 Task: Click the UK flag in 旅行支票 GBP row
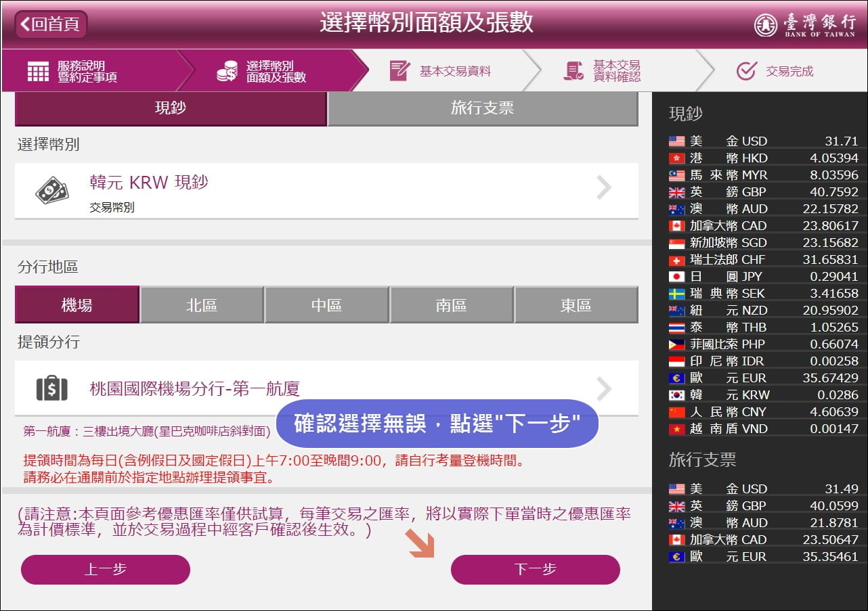pyautogui.click(x=677, y=506)
